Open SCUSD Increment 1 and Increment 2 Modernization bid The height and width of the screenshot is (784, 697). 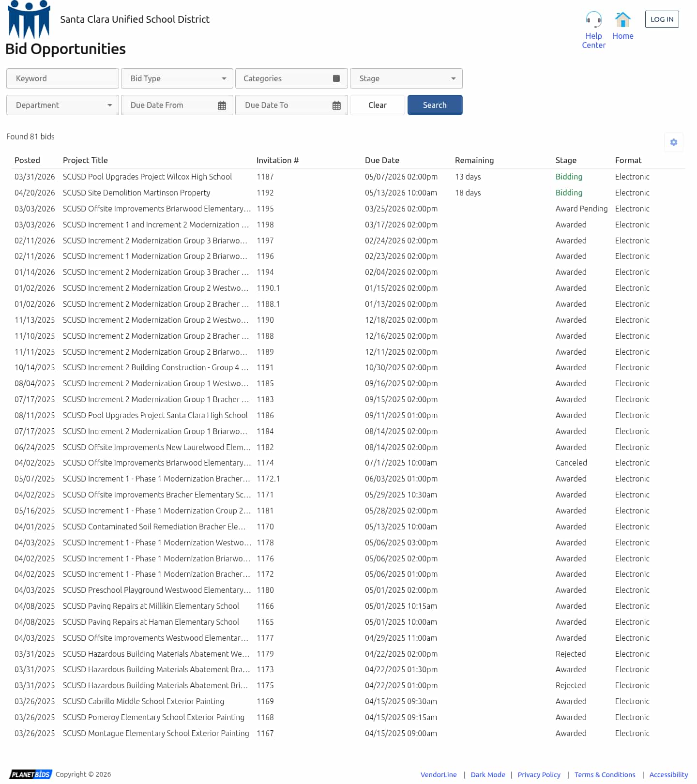[x=156, y=225]
